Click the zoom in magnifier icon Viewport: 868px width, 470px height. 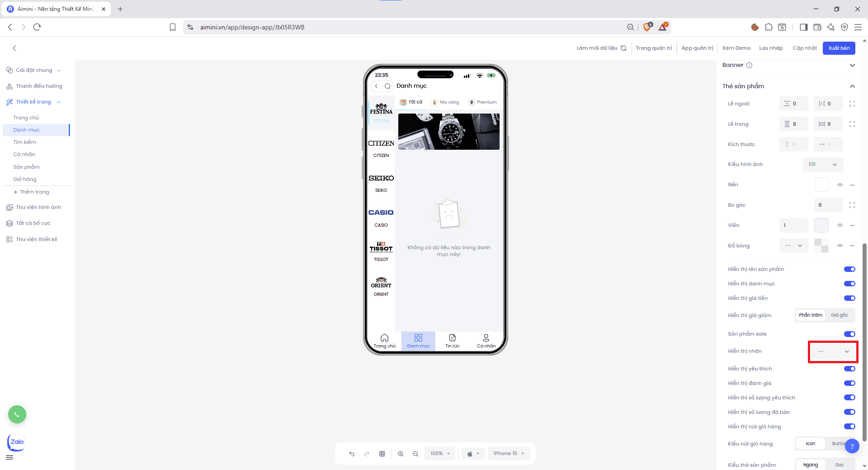point(401,454)
